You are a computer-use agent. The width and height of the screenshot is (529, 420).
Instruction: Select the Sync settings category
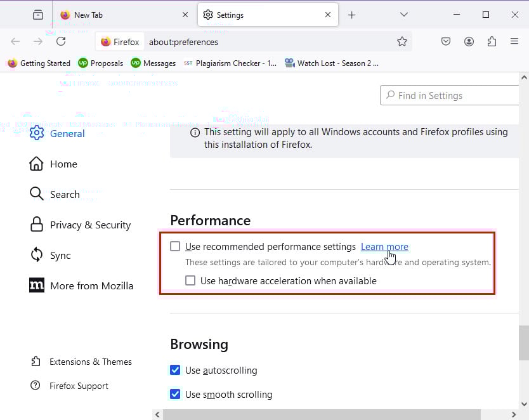point(60,255)
